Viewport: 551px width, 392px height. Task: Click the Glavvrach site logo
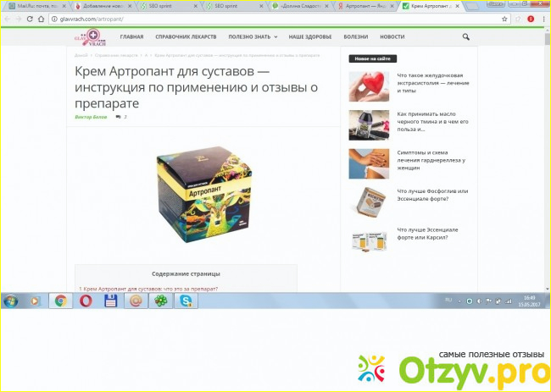click(88, 37)
